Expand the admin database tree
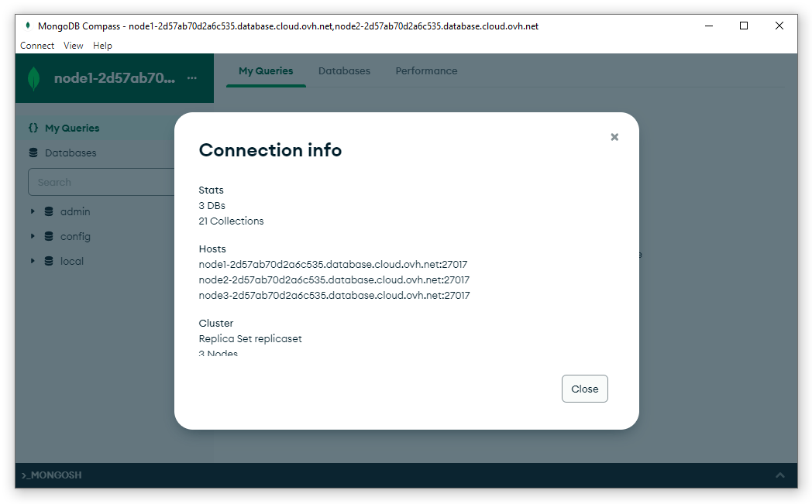Viewport: 812px width, 504px height. (x=32, y=211)
